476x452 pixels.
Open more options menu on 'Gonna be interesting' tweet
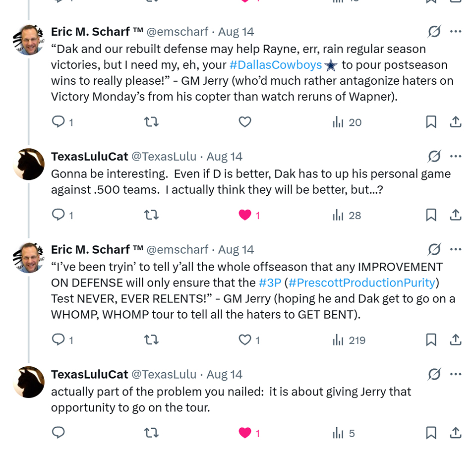pos(456,156)
